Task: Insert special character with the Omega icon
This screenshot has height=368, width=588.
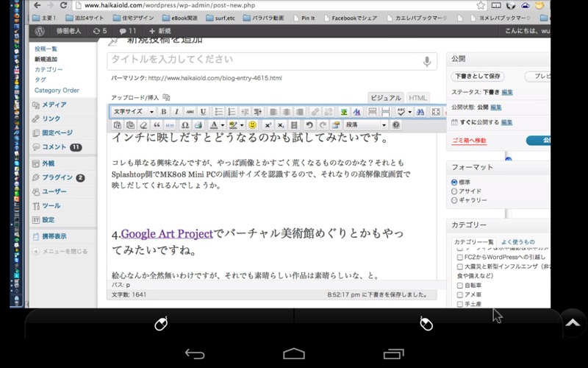Action: [185, 124]
